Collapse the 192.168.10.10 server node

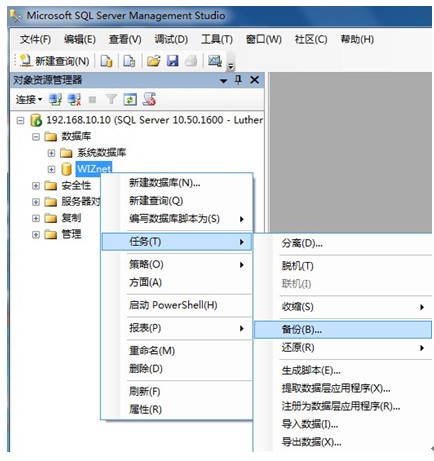coord(20,120)
